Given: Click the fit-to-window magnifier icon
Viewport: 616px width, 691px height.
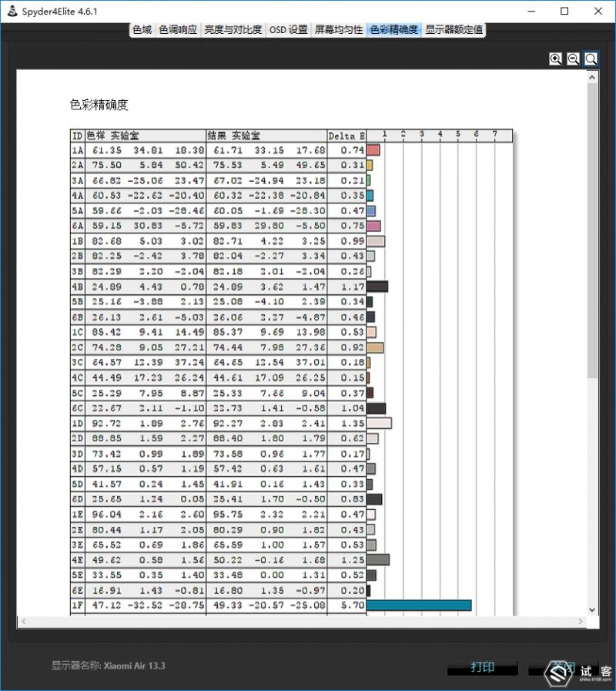Looking at the screenshot, I should [591, 59].
